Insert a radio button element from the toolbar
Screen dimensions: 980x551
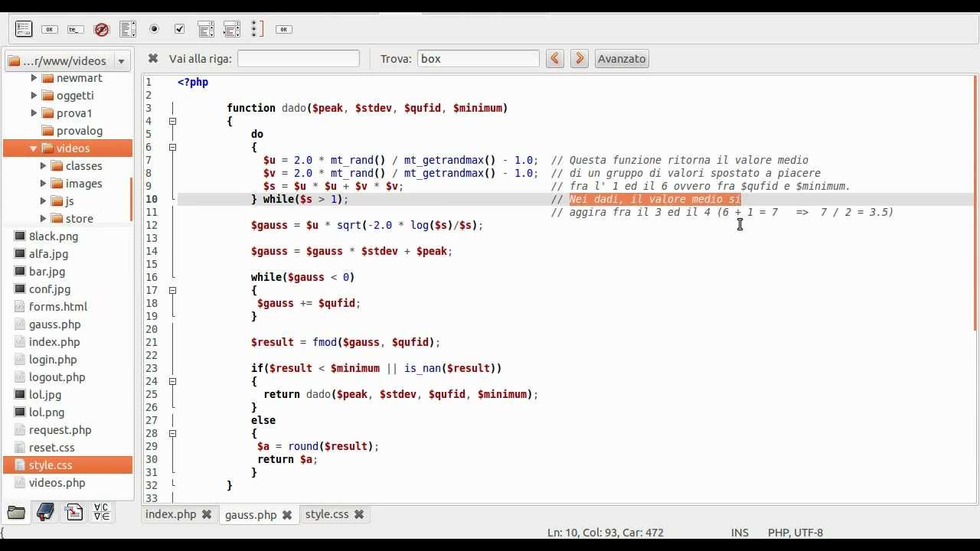click(x=154, y=29)
